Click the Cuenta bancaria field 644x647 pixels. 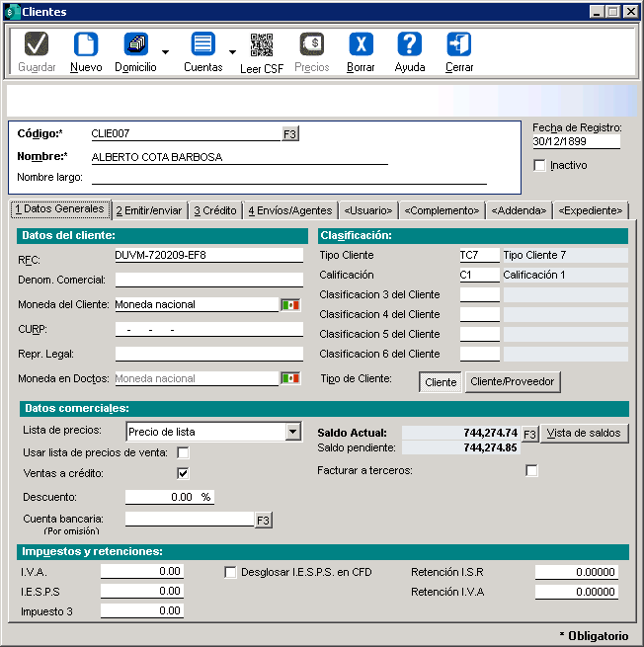pos(190,520)
